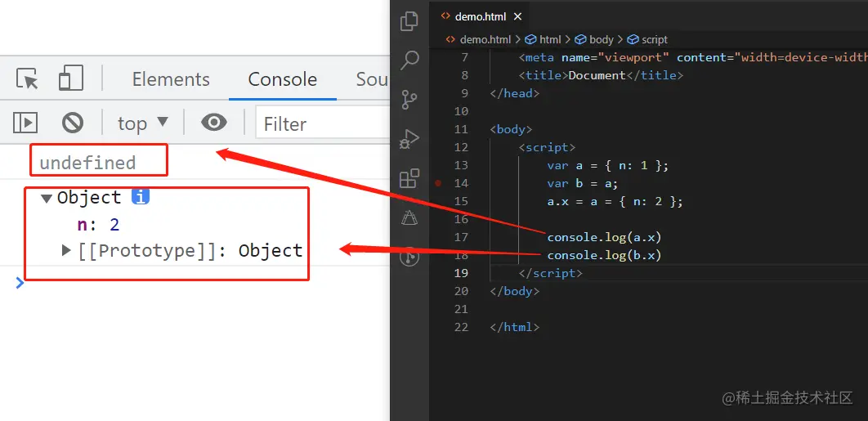The height and width of the screenshot is (421, 868).
Task: Focus the console prompt chevron
Action: coord(20,283)
